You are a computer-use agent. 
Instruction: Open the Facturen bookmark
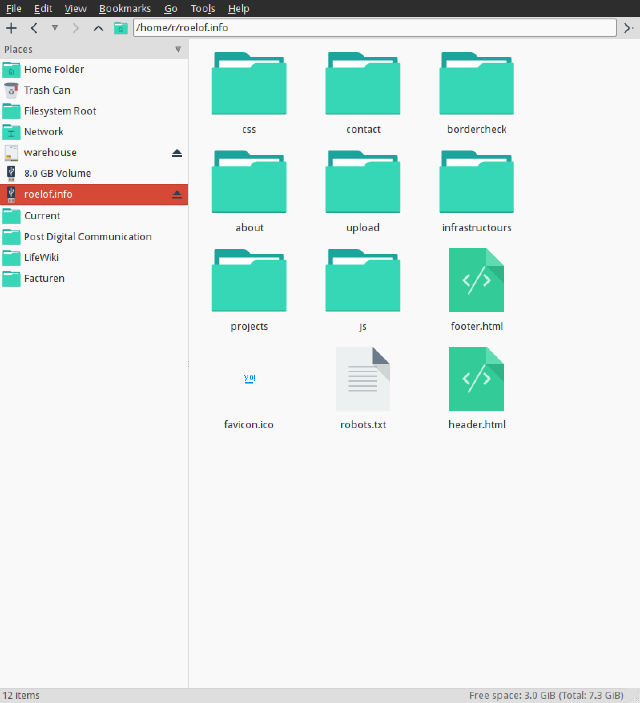coord(94,278)
